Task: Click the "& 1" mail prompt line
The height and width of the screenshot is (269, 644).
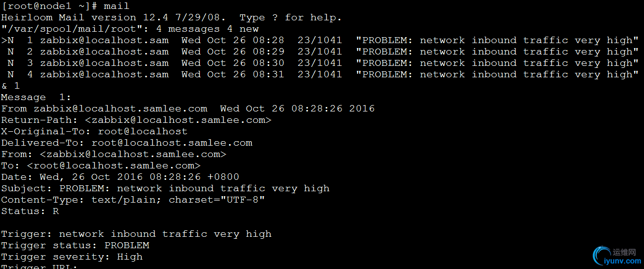Action: coord(11,86)
